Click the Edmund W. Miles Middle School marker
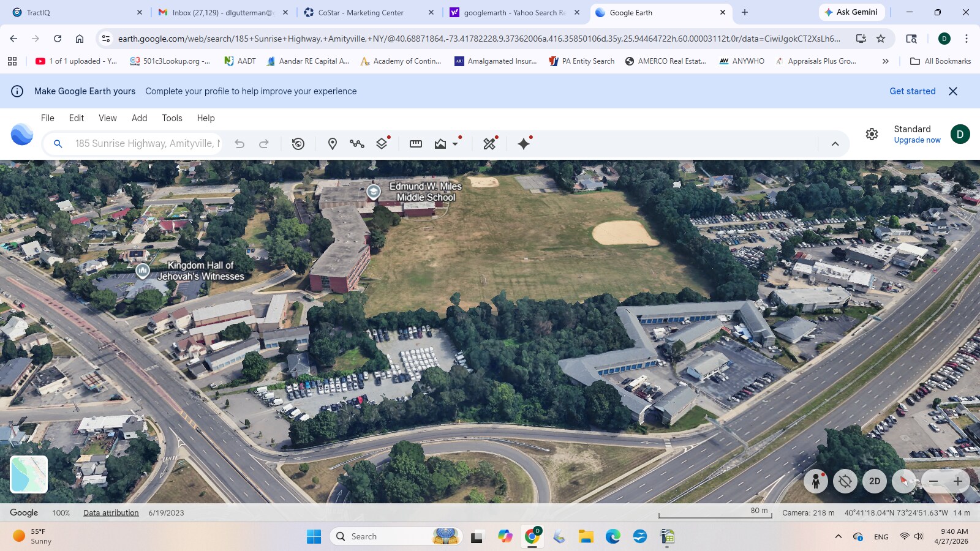 coord(373,192)
